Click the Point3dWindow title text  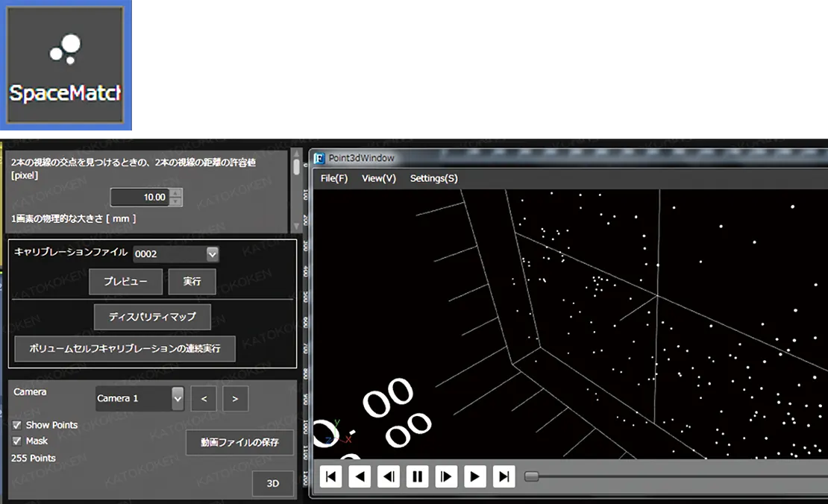tap(361, 158)
